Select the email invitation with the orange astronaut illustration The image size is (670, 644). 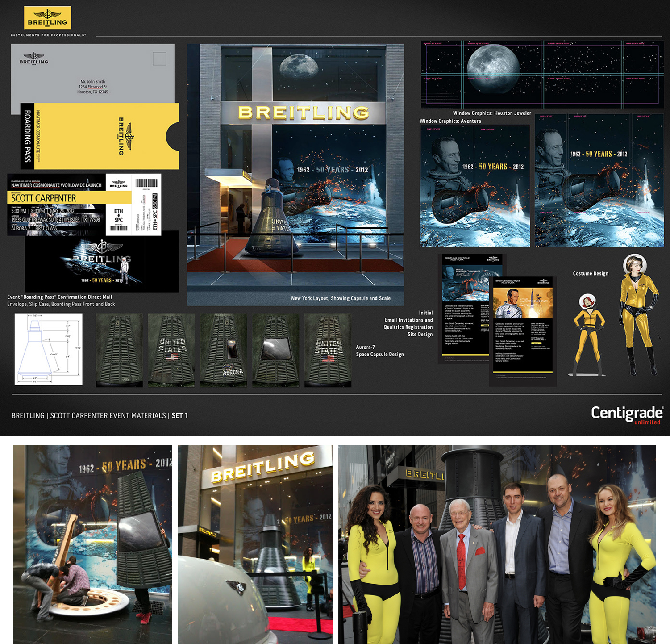pos(523,330)
